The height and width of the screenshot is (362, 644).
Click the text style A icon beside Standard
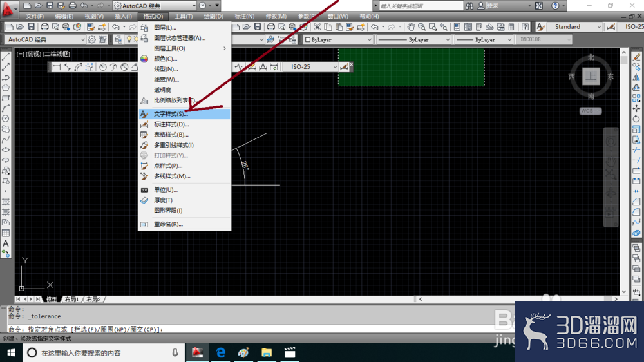[x=540, y=26]
